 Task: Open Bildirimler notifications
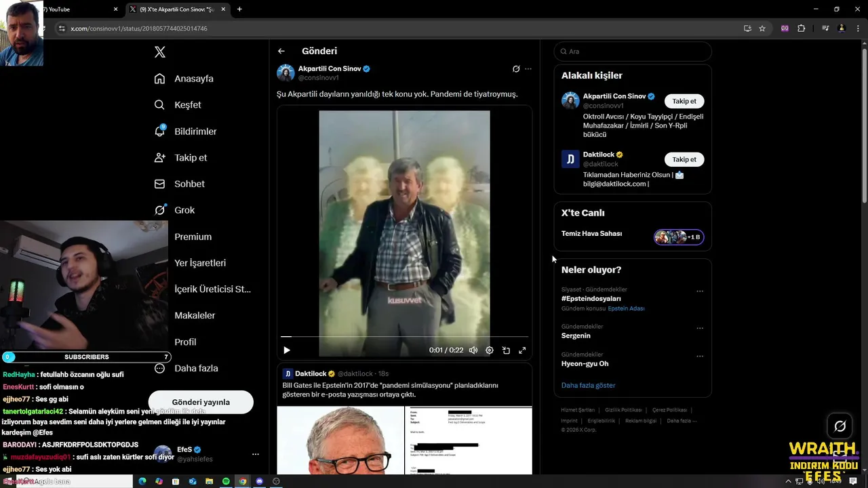point(185,131)
